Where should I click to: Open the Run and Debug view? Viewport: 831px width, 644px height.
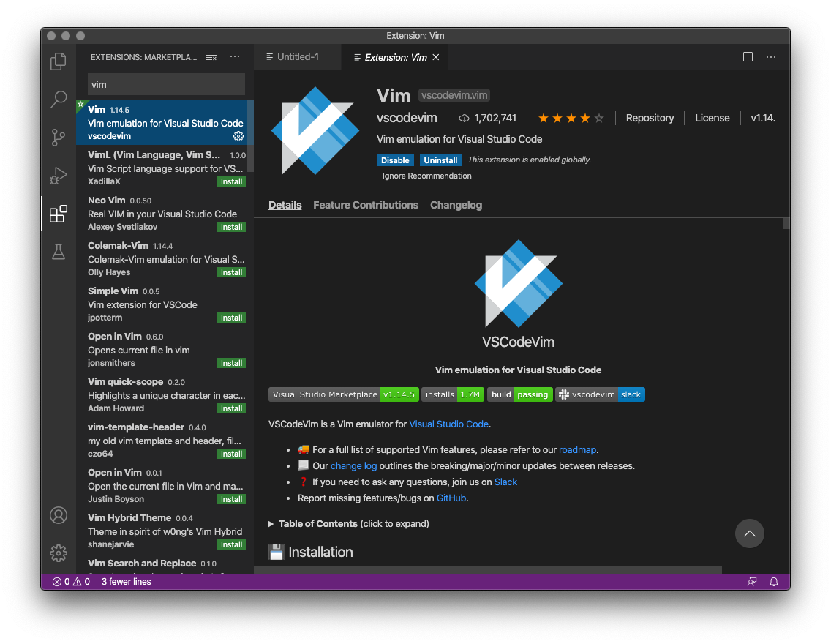point(58,176)
